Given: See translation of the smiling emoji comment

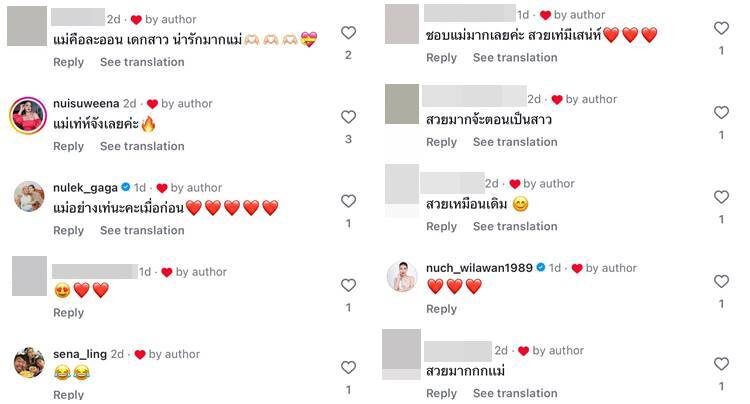Looking at the screenshot, I should pos(515,227).
